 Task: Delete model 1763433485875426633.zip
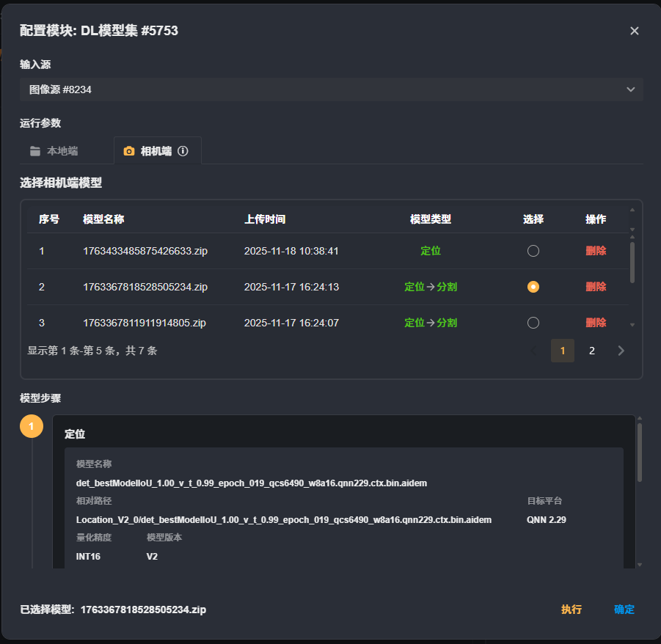(x=596, y=251)
